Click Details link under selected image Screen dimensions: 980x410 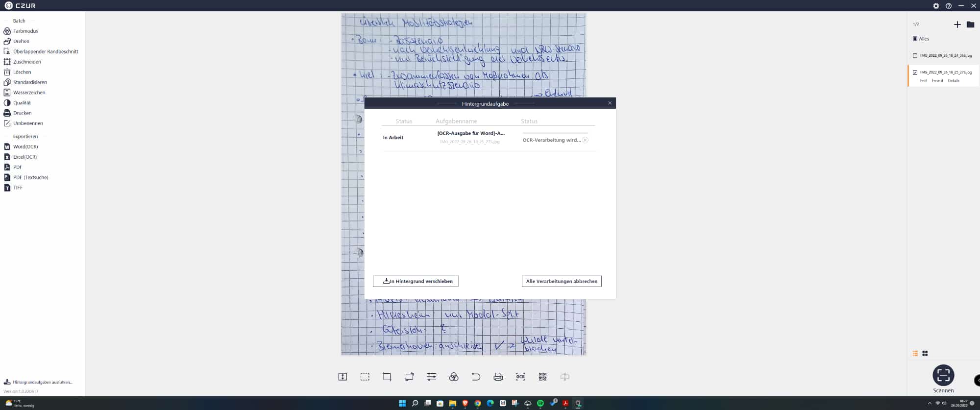(953, 81)
